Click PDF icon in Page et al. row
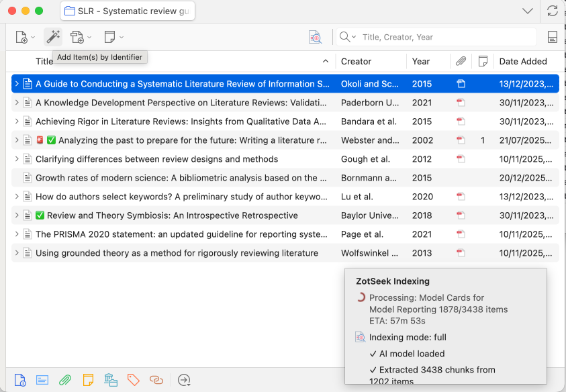The height and width of the screenshot is (392, 566). pyautogui.click(x=461, y=234)
